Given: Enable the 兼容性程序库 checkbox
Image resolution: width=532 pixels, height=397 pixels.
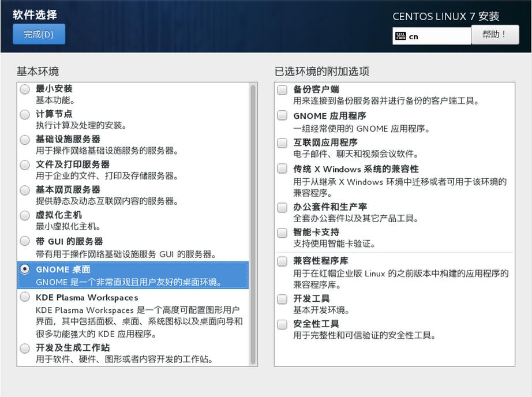Looking at the screenshot, I should (282, 261).
